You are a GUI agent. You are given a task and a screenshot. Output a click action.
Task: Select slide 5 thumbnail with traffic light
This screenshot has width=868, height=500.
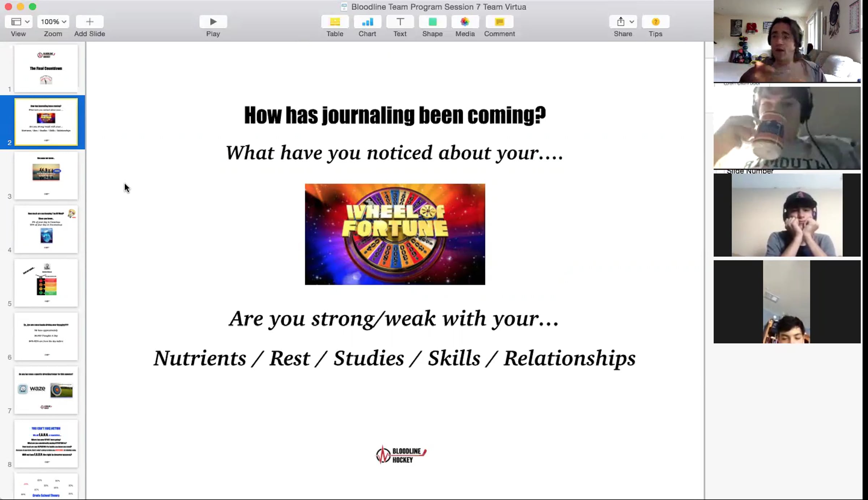coord(46,283)
